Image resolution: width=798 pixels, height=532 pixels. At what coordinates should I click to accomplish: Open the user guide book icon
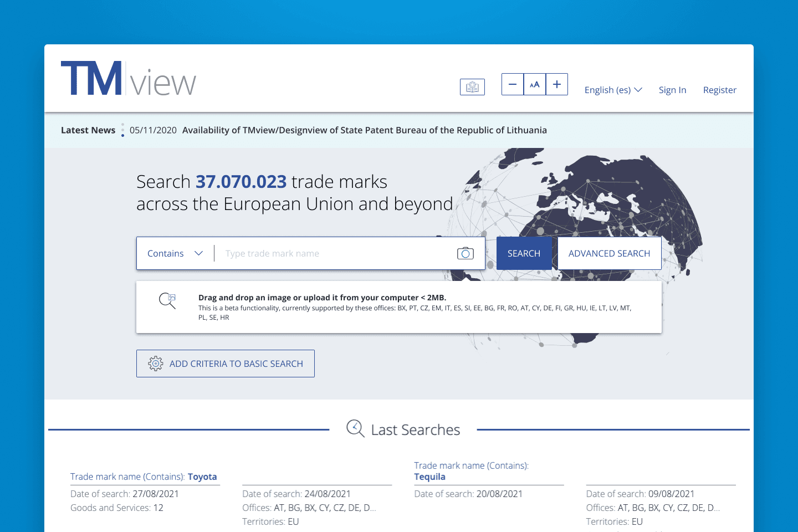[x=472, y=87]
